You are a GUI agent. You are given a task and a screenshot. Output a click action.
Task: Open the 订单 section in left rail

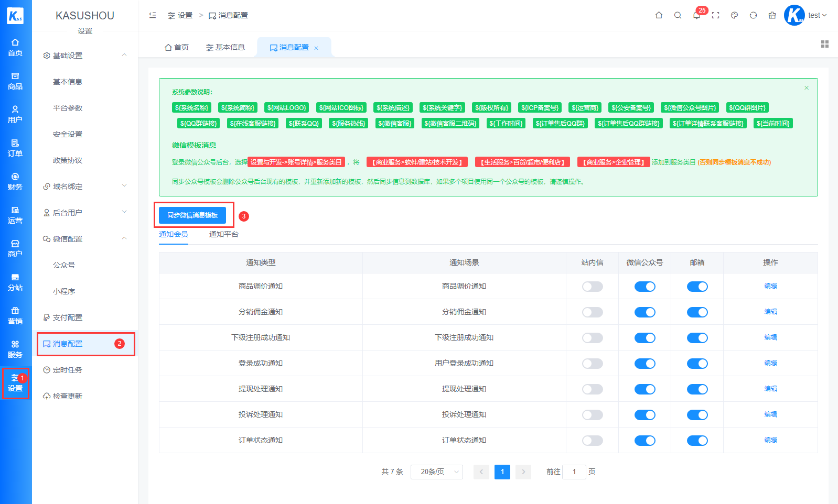[x=15, y=148]
